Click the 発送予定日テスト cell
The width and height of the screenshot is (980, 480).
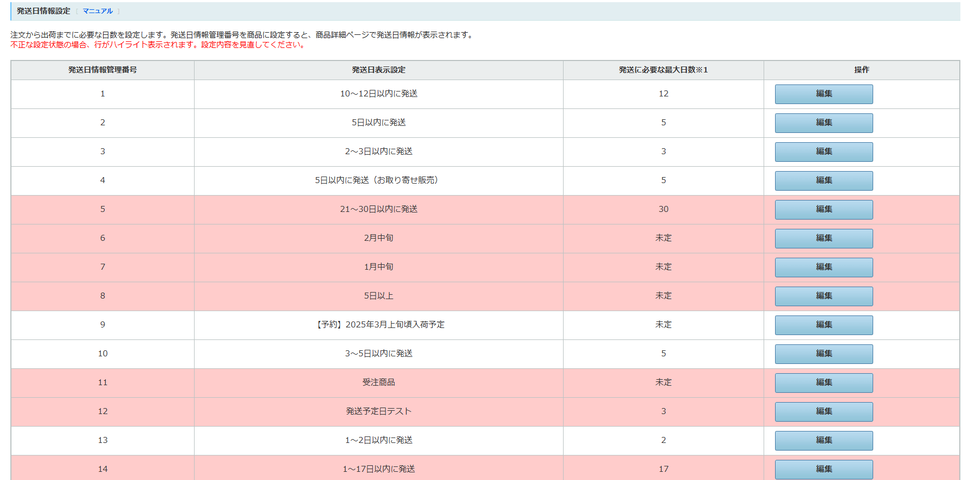click(x=379, y=411)
